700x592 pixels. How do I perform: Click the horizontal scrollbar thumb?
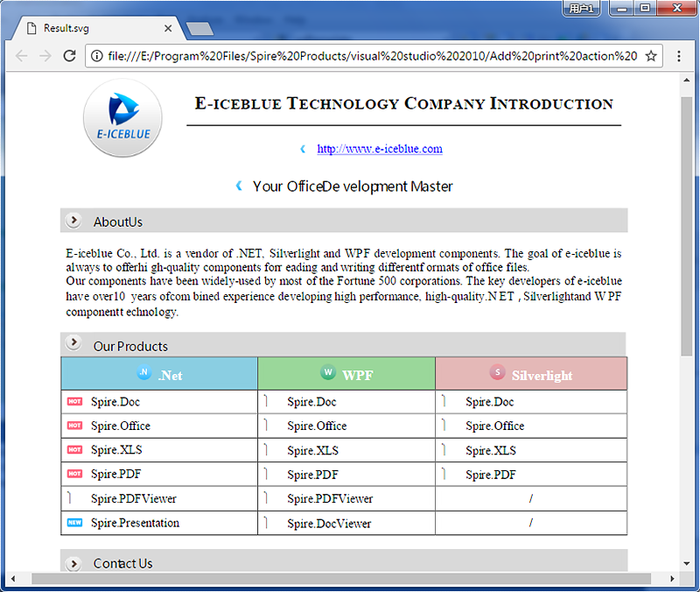(341, 579)
